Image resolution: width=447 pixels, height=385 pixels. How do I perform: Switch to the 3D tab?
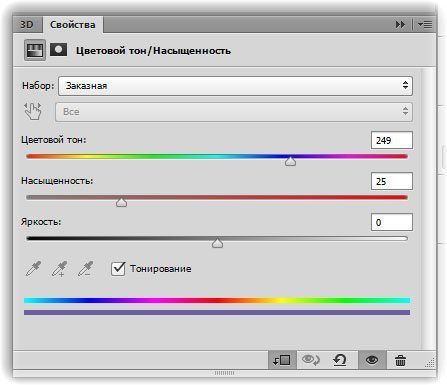[27, 24]
